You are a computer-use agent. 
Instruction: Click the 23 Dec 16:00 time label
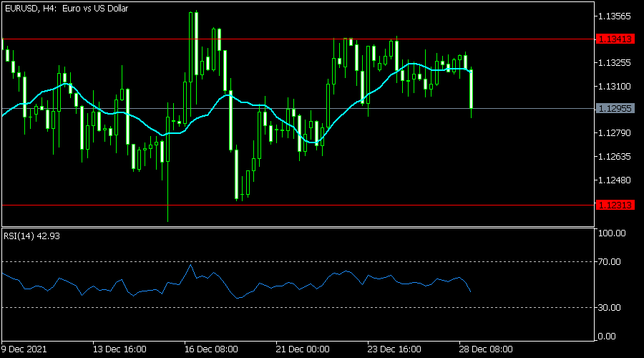pyautogui.click(x=394, y=349)
